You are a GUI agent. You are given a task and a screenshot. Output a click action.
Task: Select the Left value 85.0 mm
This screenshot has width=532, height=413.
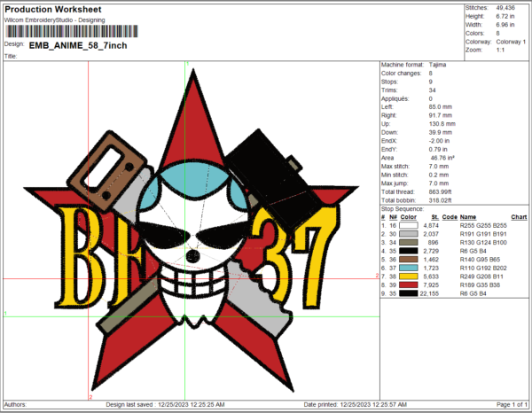[441, 107]
